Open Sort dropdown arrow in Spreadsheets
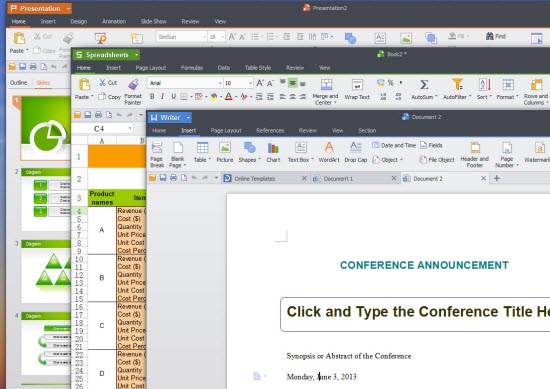 [x=490, y=96]
